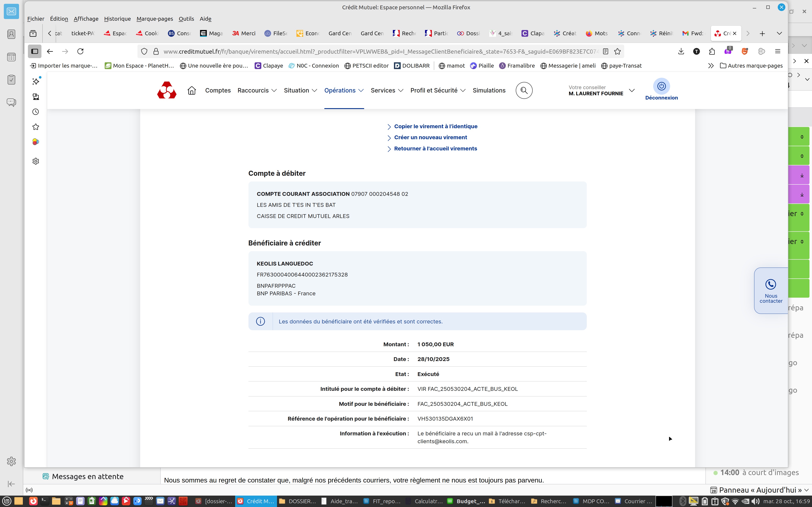Click the Déconnexion power icon
812x507 pixels.
[x=661, y=87]
